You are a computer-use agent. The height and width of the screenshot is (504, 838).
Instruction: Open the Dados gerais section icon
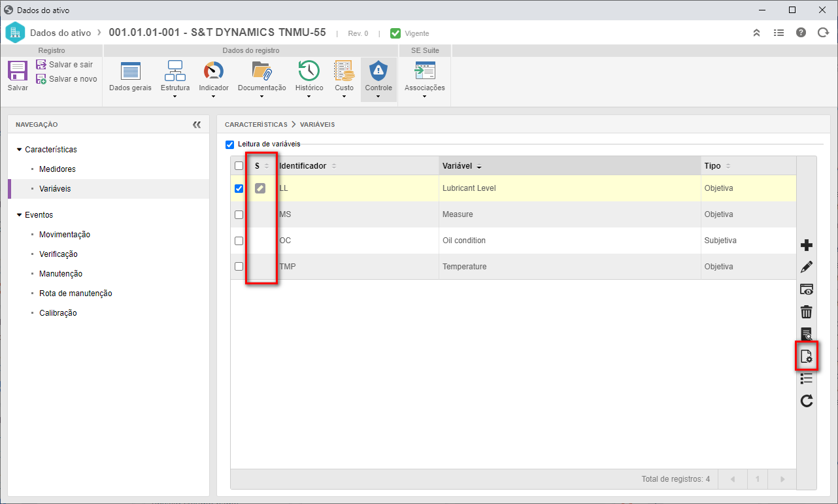[131, 71]
